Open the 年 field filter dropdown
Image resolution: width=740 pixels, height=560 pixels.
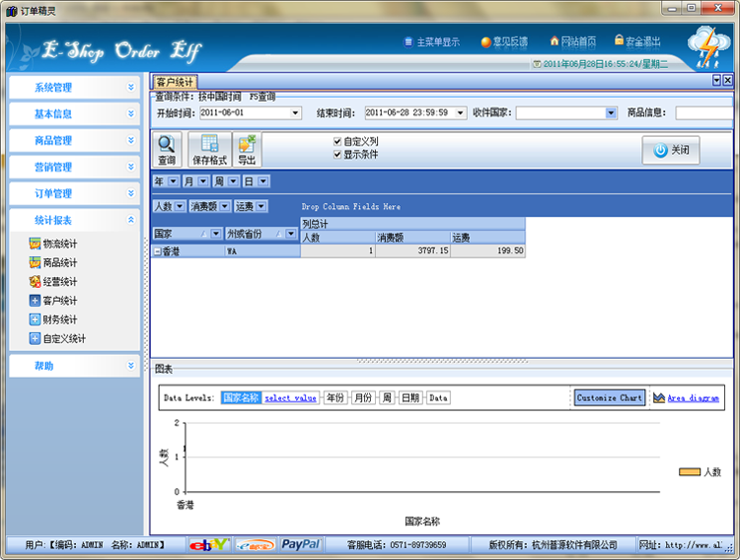[173, 181]
